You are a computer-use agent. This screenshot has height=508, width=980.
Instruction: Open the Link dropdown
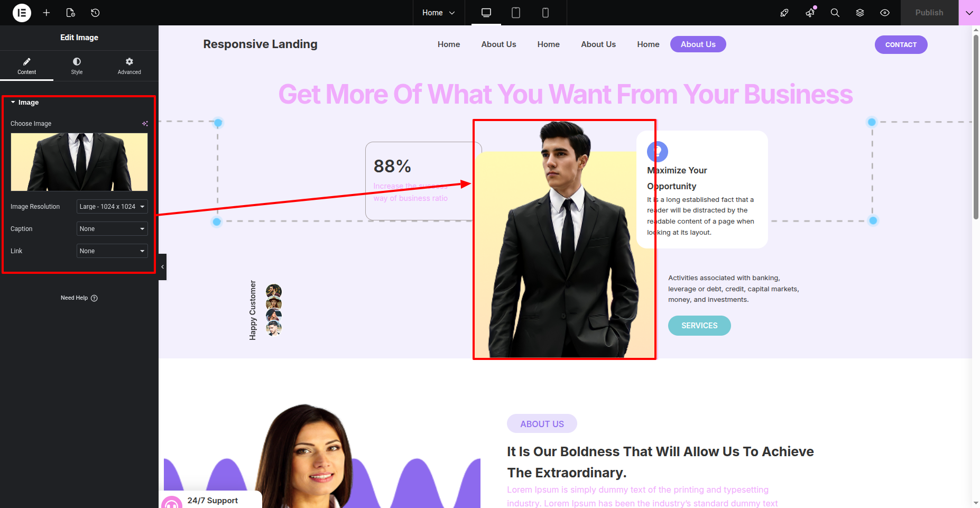112,251
